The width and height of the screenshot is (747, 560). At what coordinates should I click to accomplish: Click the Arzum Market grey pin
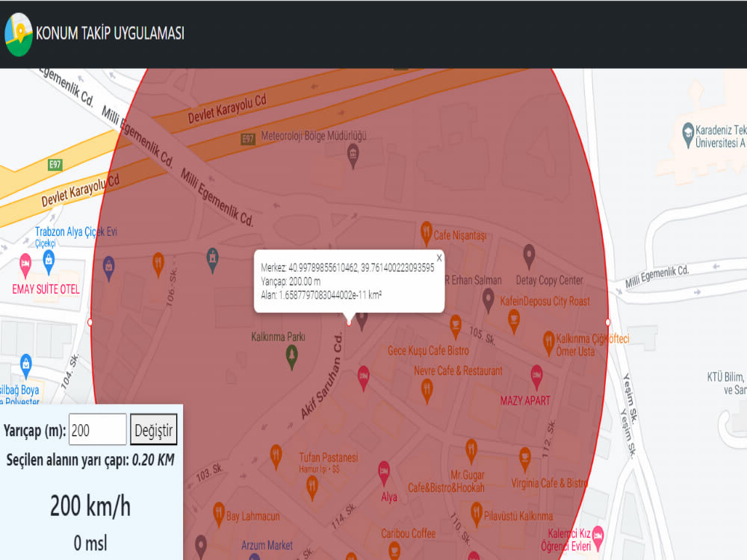[x=201, y=547]
